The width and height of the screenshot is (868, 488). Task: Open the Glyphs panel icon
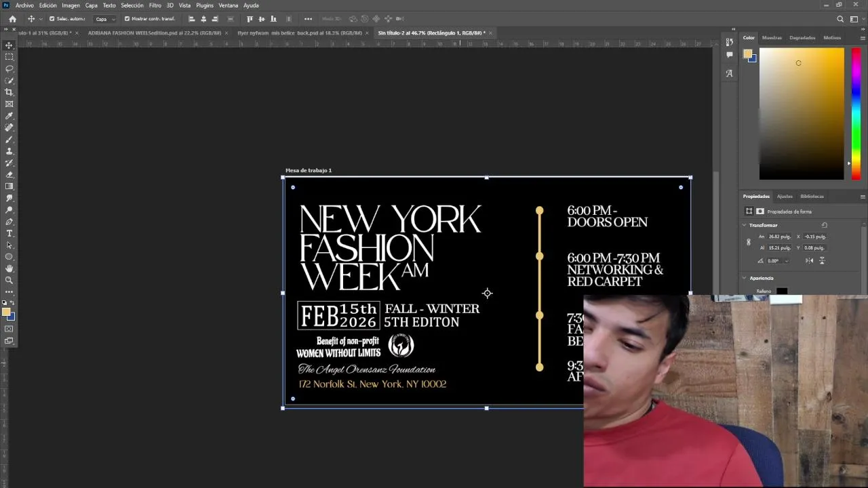pyautogui.click(x=729, y=73)
